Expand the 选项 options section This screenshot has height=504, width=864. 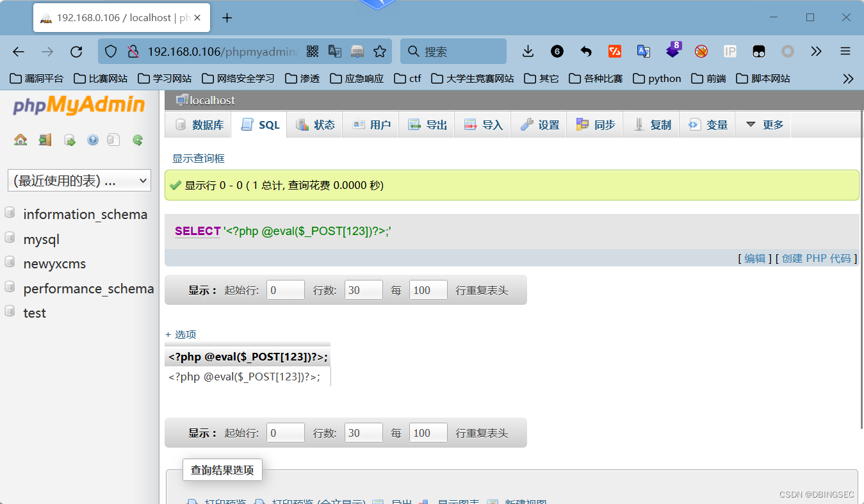pyautogui.click(x=181, y=334)
